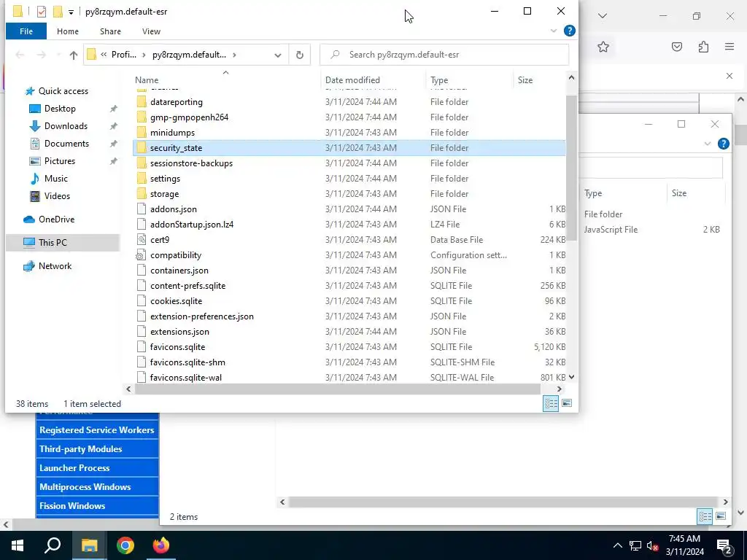Image resolution: width=747 pixels, height=560 pixels.
Task: Select the addonStartup.json.lz4 file
Action: 192,225
